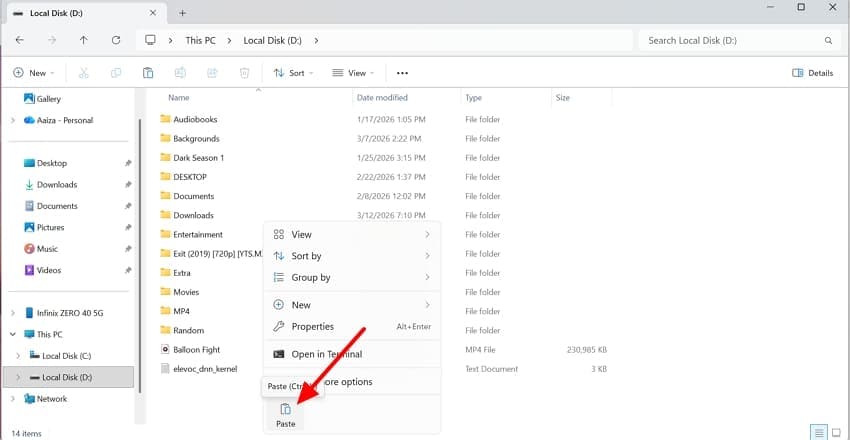The image size is (850, 440).
Task: Expand Aaiza - Personal in sidebar
Action: [x=12, y=120]
